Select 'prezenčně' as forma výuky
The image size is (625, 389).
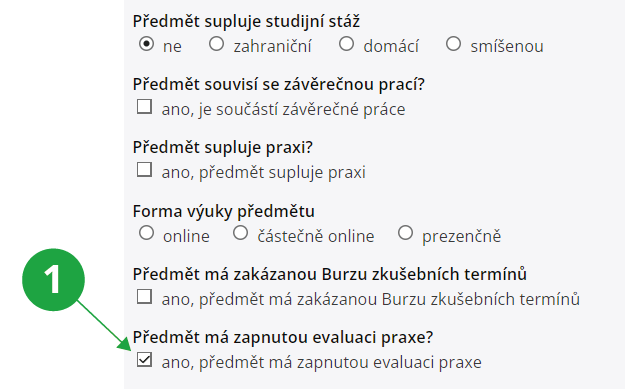pyautogui.click(x=405, y=233)
